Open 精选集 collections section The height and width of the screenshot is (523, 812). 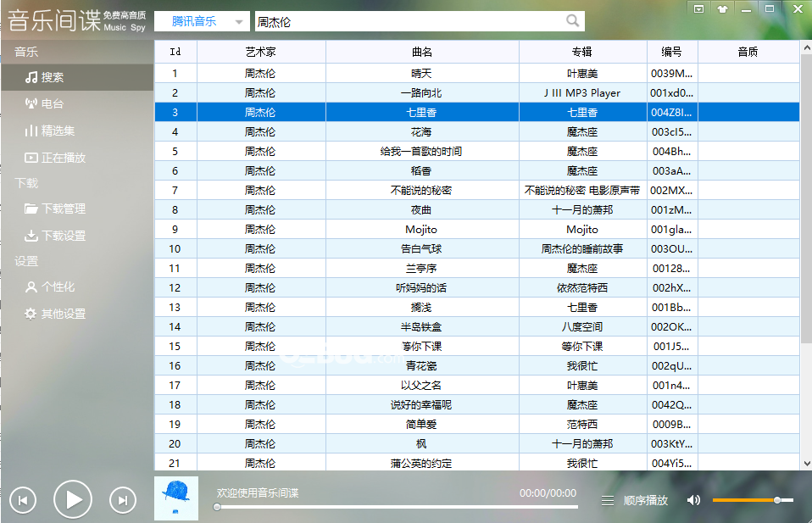tap(50, 131)
